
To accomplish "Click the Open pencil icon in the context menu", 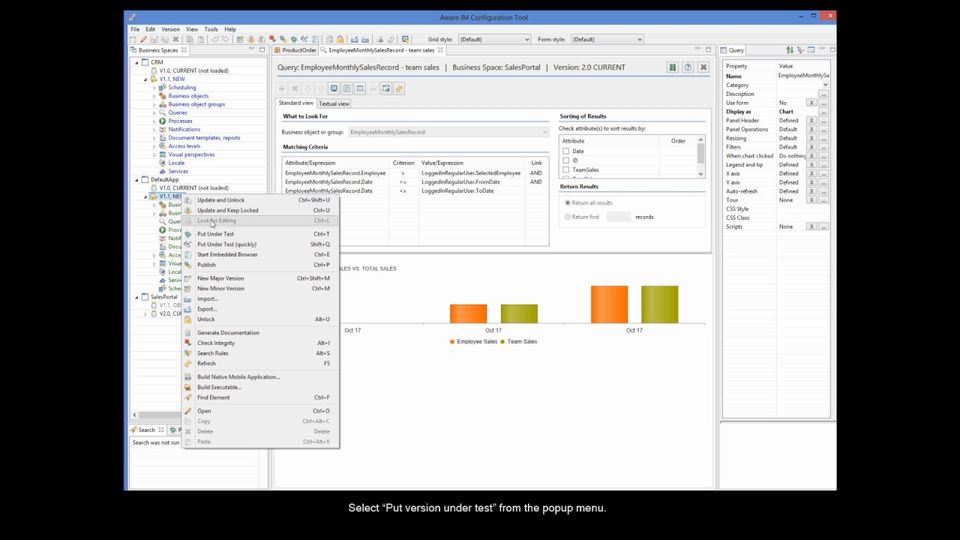I will click(x=188, y=411).
